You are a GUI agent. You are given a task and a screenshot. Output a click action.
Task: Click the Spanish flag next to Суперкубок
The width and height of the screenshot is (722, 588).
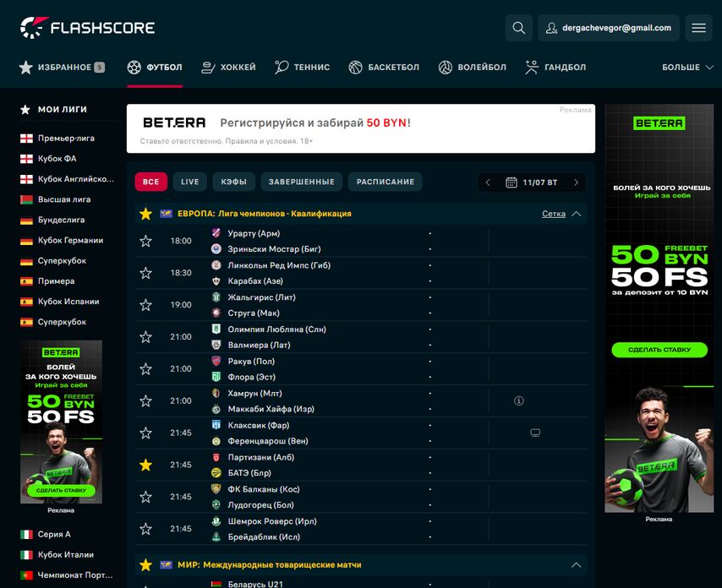[x=26, y=322]
